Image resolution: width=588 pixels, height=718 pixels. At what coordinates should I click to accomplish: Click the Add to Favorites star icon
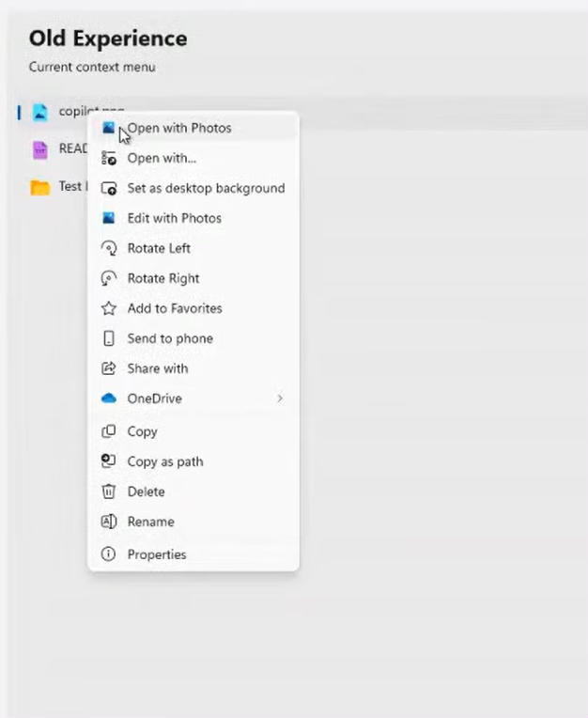[x=109, y=308]
